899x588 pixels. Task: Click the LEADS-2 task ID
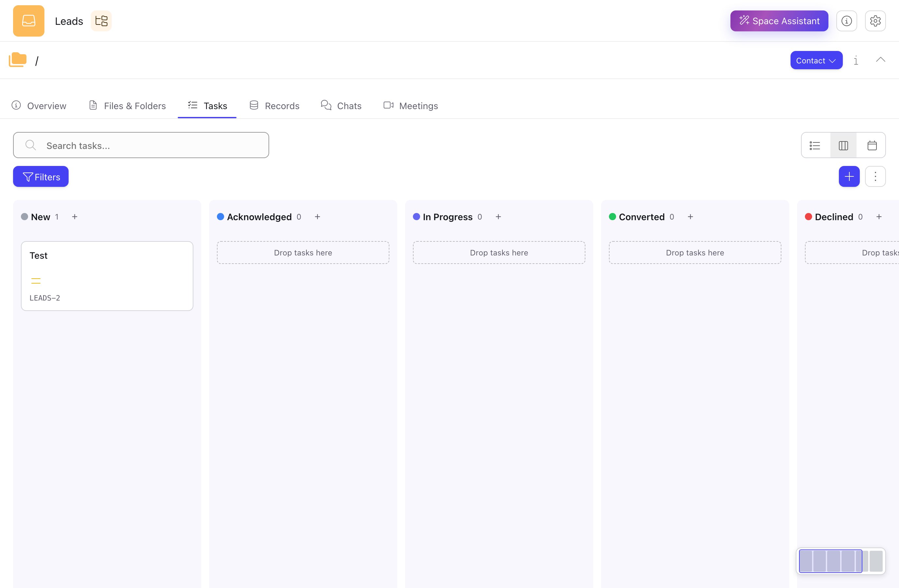(x=44, y=298)
